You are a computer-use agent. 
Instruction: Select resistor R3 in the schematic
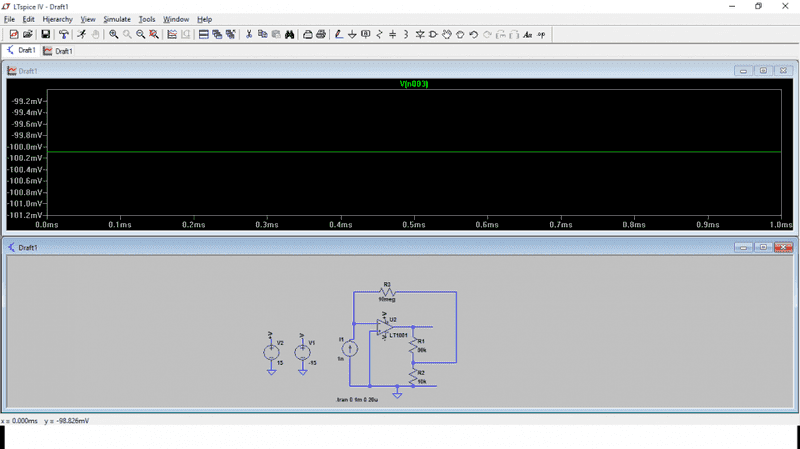(x=387, y=292)
